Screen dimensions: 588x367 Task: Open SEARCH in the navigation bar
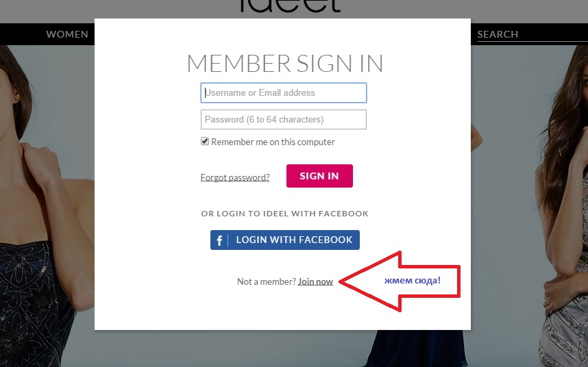coord(498,34)
